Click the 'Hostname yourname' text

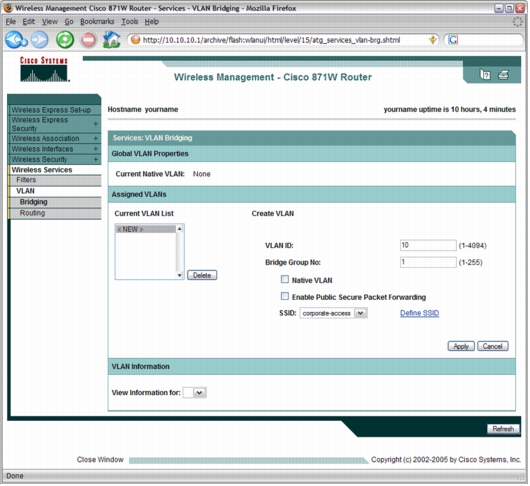(143, 110)
